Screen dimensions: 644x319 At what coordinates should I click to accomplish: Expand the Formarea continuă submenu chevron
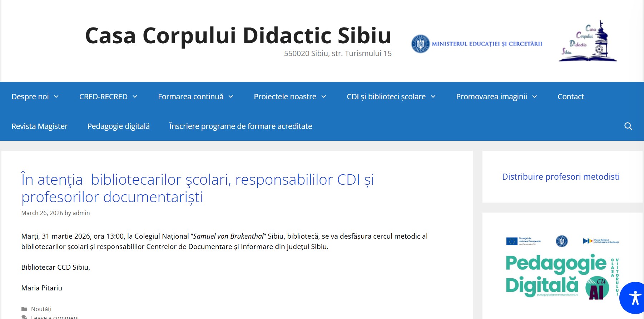coord(231,97)
